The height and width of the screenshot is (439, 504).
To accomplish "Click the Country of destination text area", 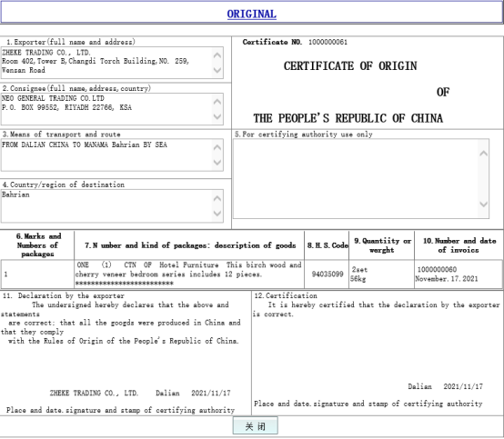I will pos(112,205).
